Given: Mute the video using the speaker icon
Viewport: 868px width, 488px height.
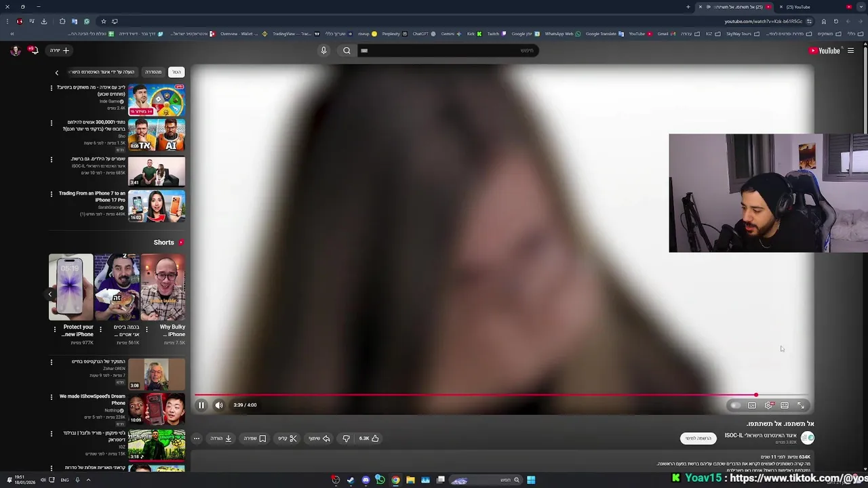Looking at the screenshot, I should pos(219,405).
